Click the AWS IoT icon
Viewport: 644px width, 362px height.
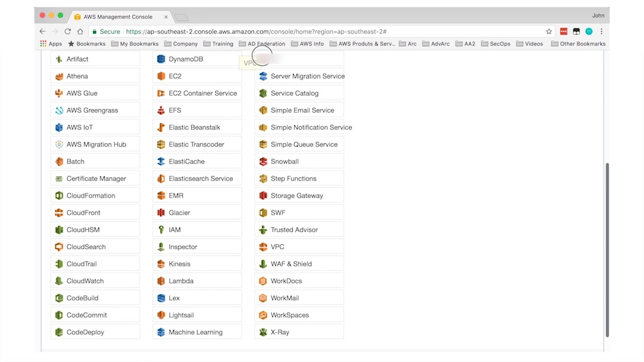coord(59,127)
